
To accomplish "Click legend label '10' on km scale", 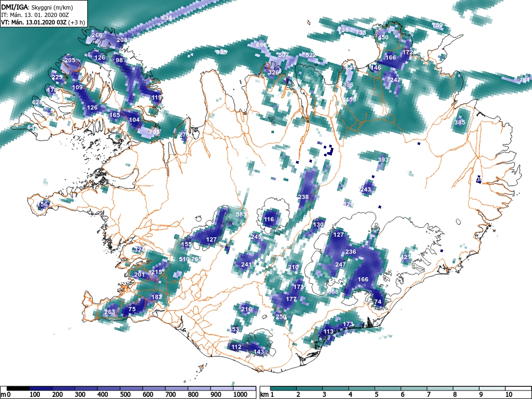I will (x=509, y=395).
